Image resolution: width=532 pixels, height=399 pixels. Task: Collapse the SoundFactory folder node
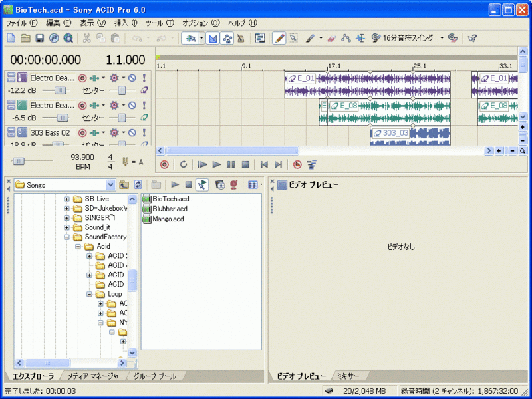coord(67,237)
